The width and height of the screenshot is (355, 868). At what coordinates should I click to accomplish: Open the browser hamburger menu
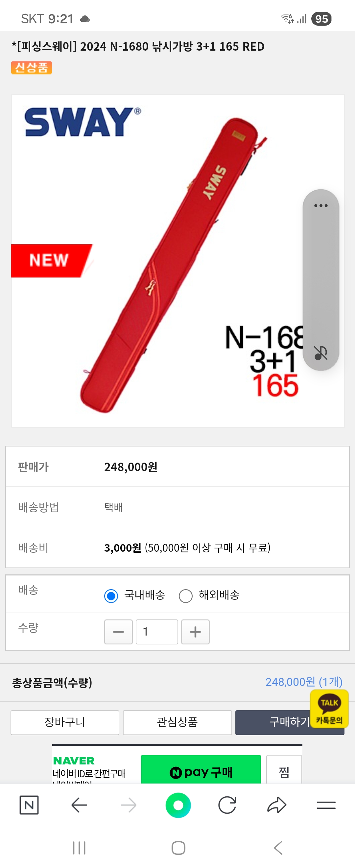pos(326,805)
